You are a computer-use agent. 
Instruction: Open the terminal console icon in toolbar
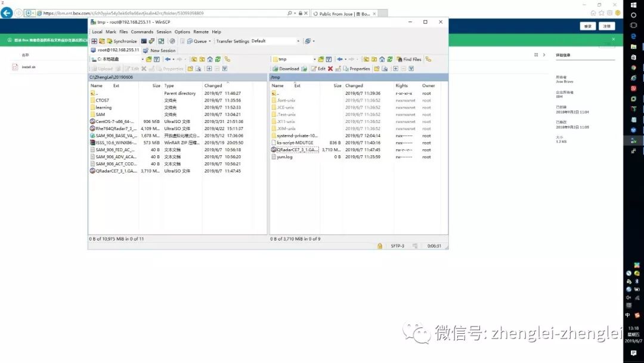tap(144, 41)
